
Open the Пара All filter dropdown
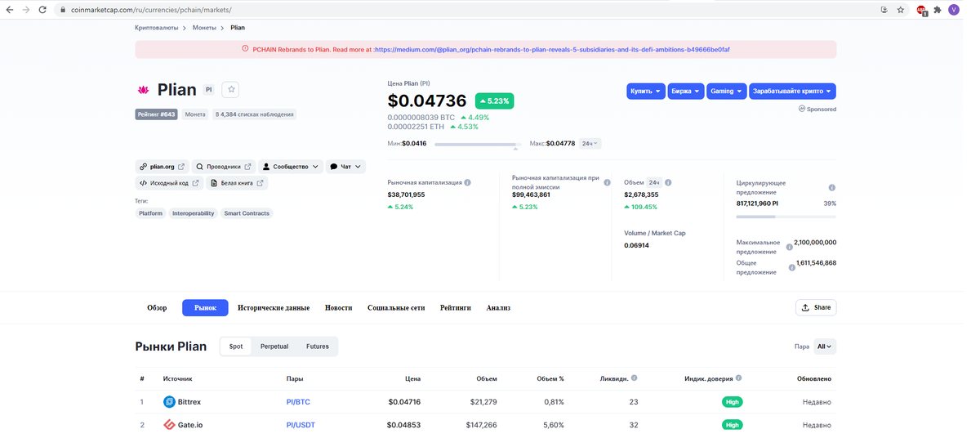[825, 346]
